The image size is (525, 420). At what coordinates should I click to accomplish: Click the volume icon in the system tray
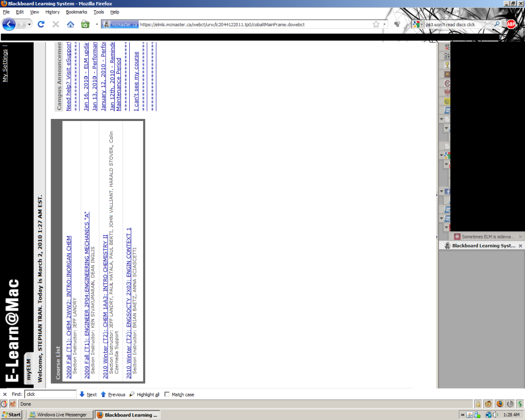point(496,415)
